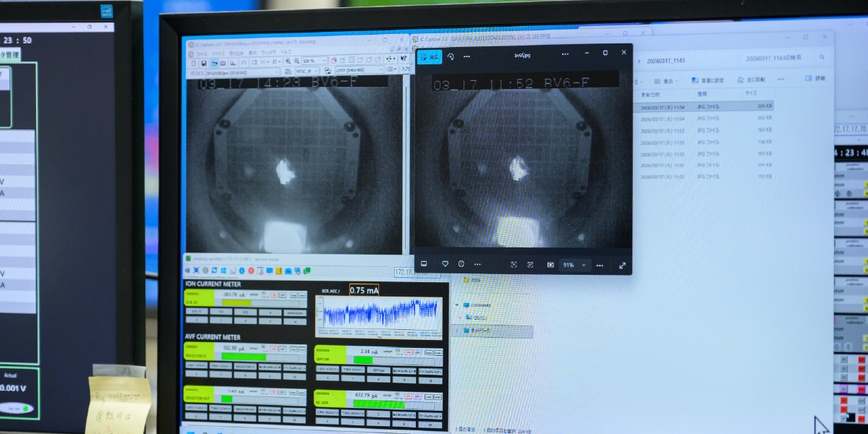Open the ヘルプ menu in IC Capture
Screen dimensions: 868x434
pyautogui.click(x=286, y=53)
